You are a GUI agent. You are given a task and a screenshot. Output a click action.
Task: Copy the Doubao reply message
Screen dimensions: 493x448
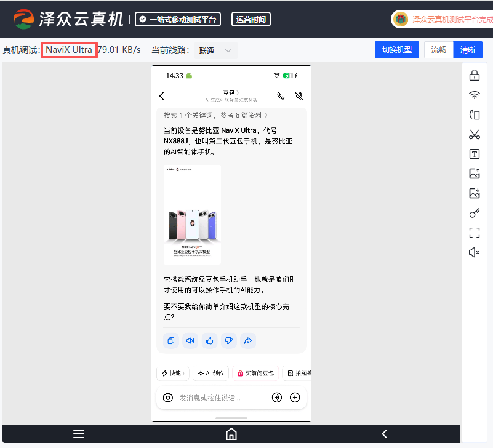(171, 340)
